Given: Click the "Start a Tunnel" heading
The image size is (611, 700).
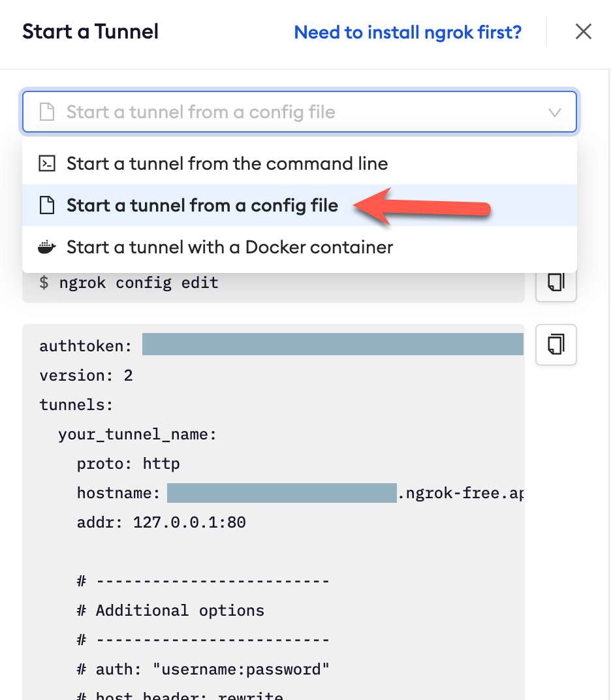Looking at the screenshot, I should 91,31.
